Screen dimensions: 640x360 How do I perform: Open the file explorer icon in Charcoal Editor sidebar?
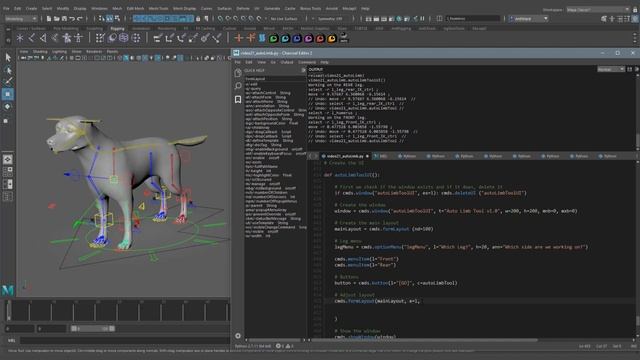(x=238, y=73)
